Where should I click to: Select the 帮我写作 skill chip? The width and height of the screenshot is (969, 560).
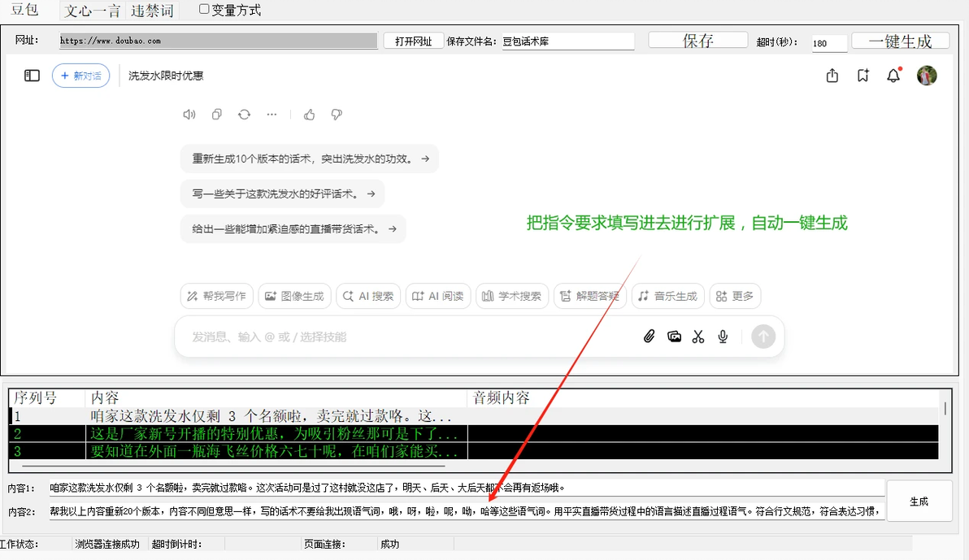tap(217, 296)
